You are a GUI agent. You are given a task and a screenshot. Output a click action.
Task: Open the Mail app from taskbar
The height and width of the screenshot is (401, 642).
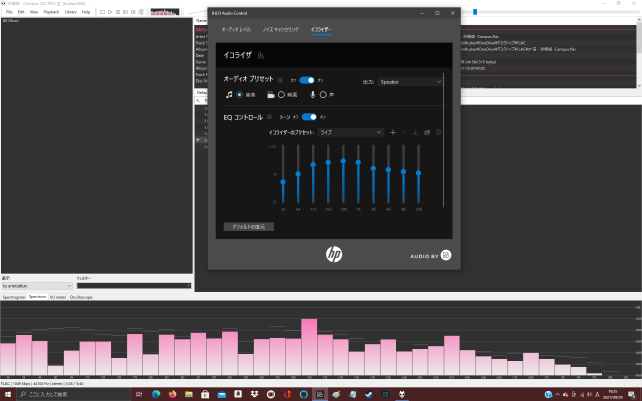tap(222, 394)
